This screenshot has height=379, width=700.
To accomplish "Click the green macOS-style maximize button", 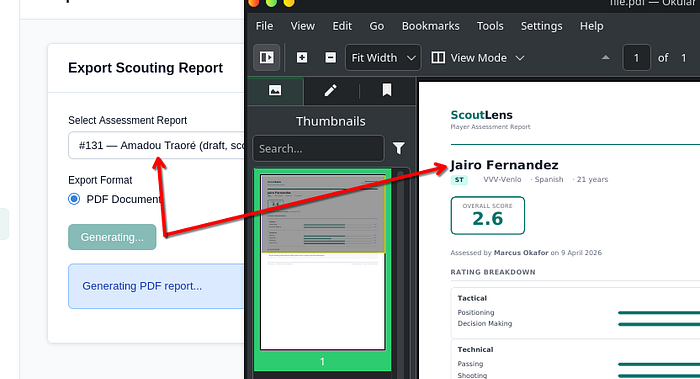I will [271, 2].
